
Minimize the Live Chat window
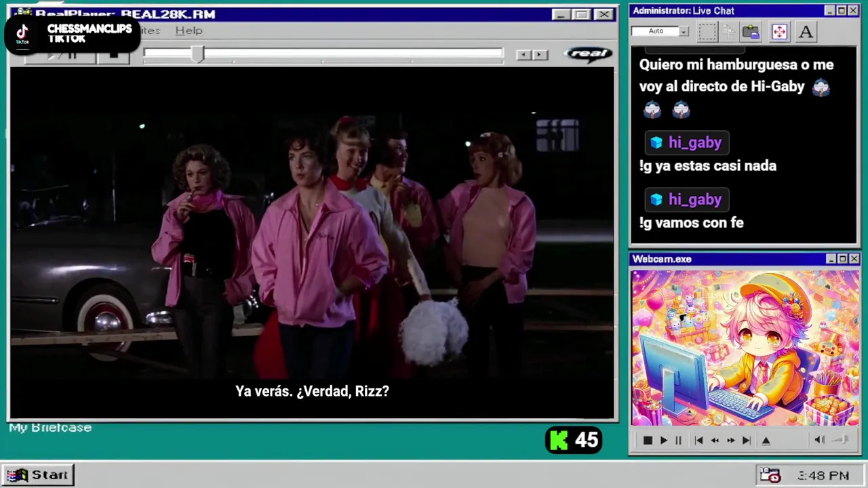coord(830,11)
